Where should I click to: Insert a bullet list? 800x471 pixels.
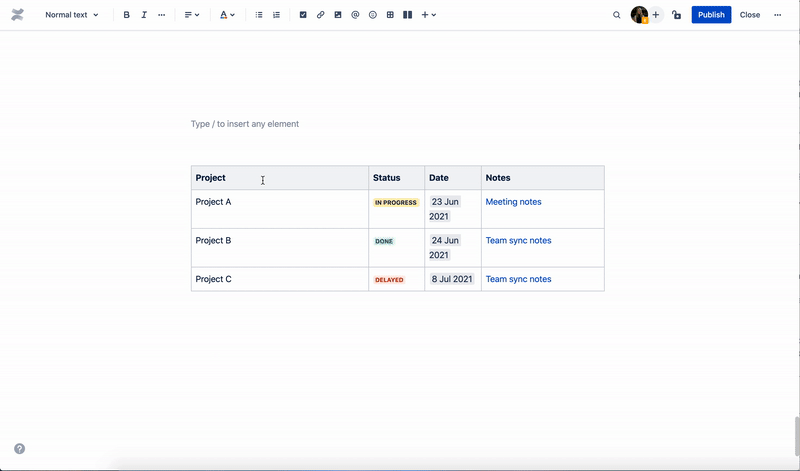click(259, 15)
